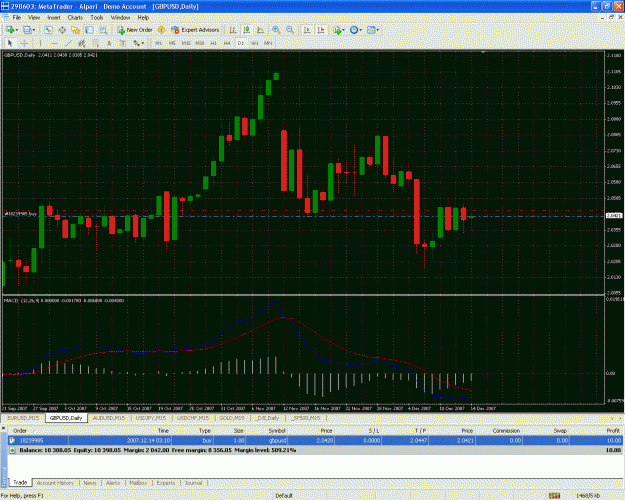Switch to H1 timeframe
The image size is (625, 500).
(x=213, y=43)
